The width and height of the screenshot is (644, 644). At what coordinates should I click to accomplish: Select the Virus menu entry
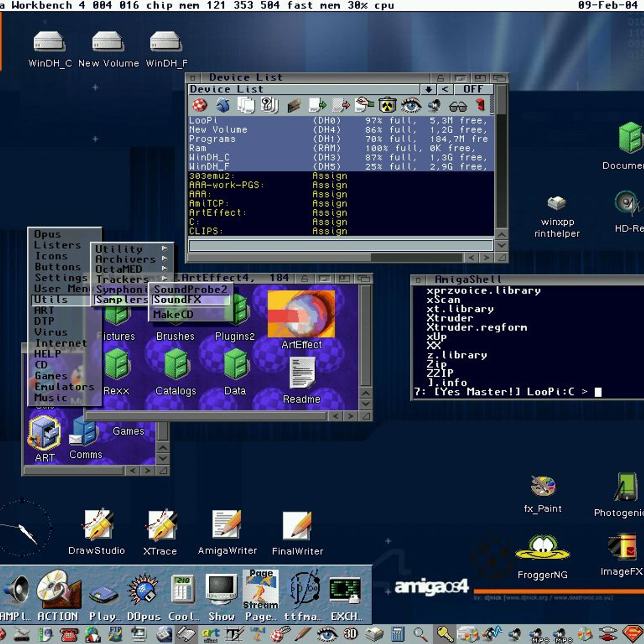[51, 332]
